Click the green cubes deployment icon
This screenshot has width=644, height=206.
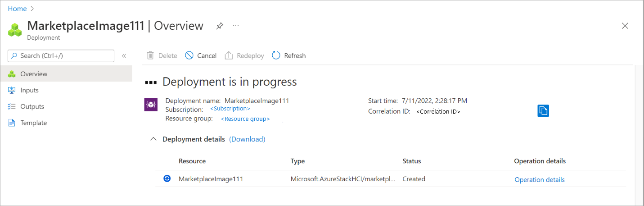click(15, 30)
